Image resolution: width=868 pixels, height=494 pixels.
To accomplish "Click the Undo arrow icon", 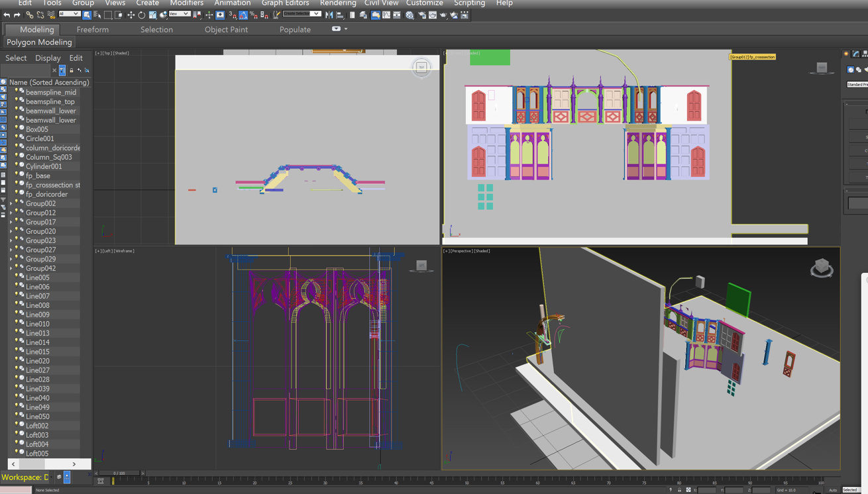I will (7, 15).
